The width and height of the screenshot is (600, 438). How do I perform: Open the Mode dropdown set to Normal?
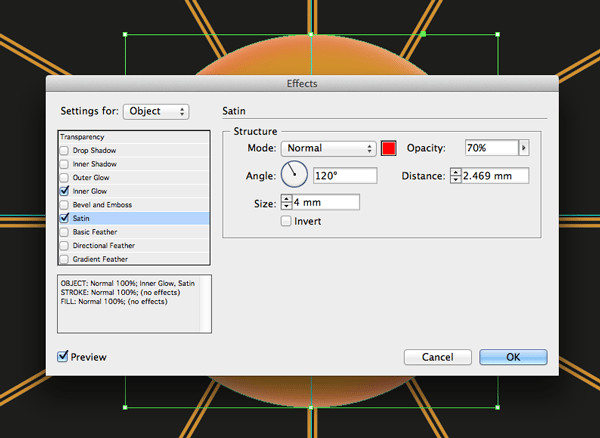click(328, 148)
